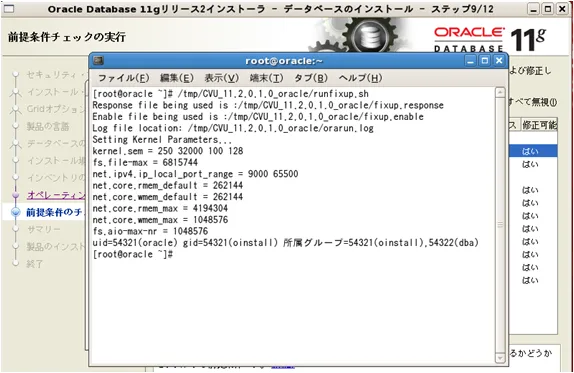The width and height of the screenshot is (574, 373).
Task: Click the Response file being used line
Action: pos(268,105)
